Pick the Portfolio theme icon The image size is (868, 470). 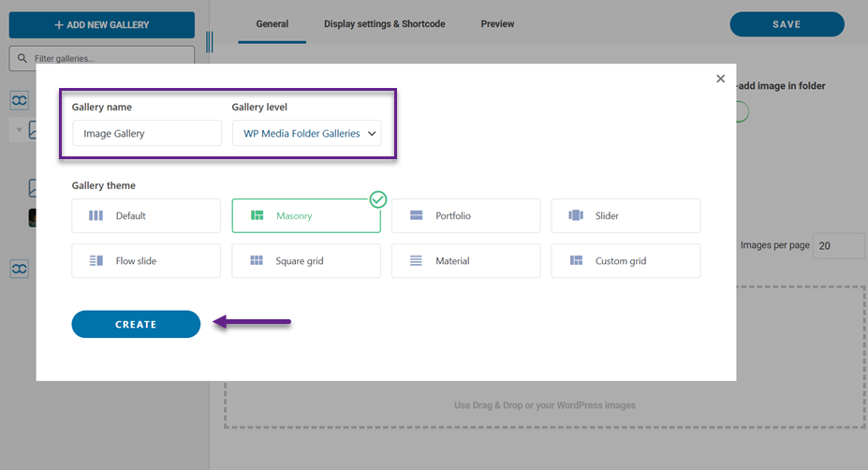[x=417, y=216]
